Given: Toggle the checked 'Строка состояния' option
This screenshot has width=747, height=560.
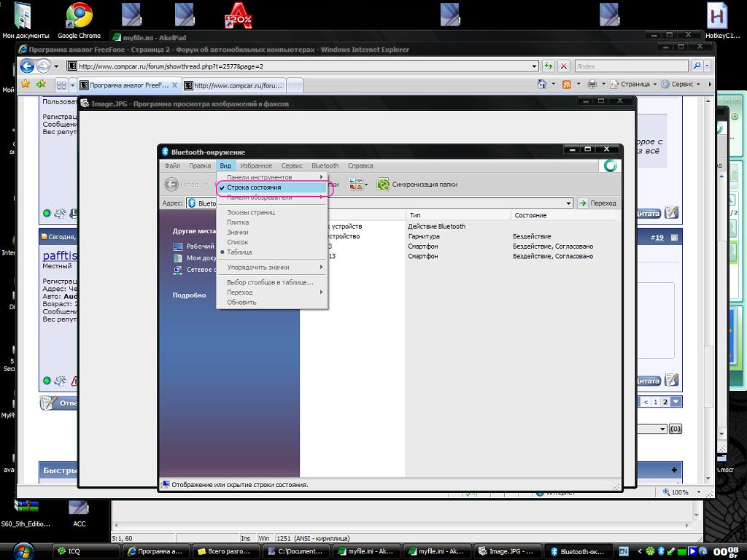Looking at the screenshot, I should (x=253, y=187).
